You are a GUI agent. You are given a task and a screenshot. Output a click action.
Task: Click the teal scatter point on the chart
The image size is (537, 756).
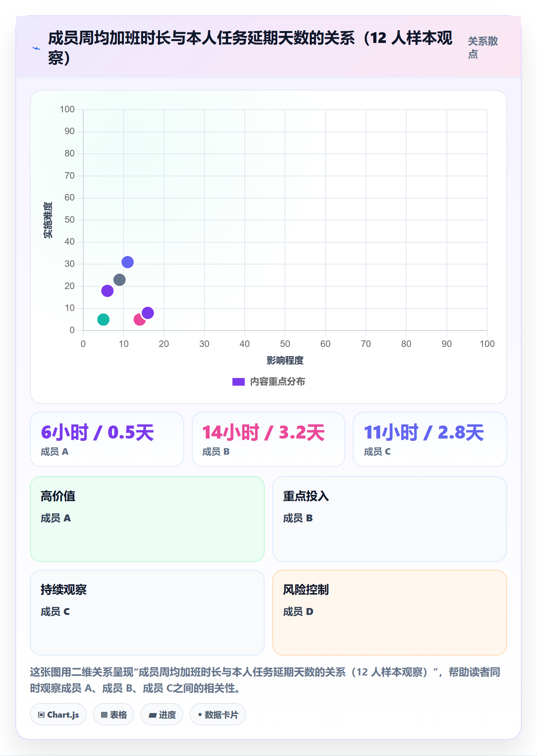pos(103,319)
